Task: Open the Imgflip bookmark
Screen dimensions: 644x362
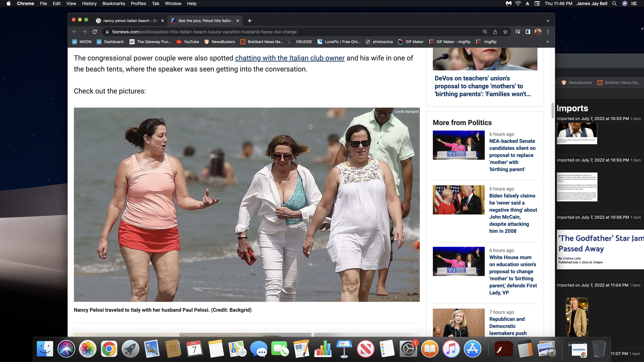Action: (486, 42)
